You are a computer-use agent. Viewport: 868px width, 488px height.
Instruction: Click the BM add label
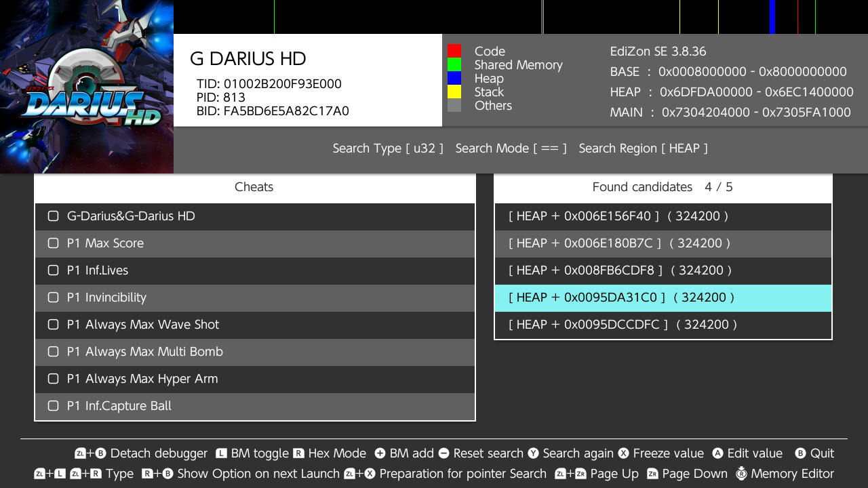[x=412, y=453]
